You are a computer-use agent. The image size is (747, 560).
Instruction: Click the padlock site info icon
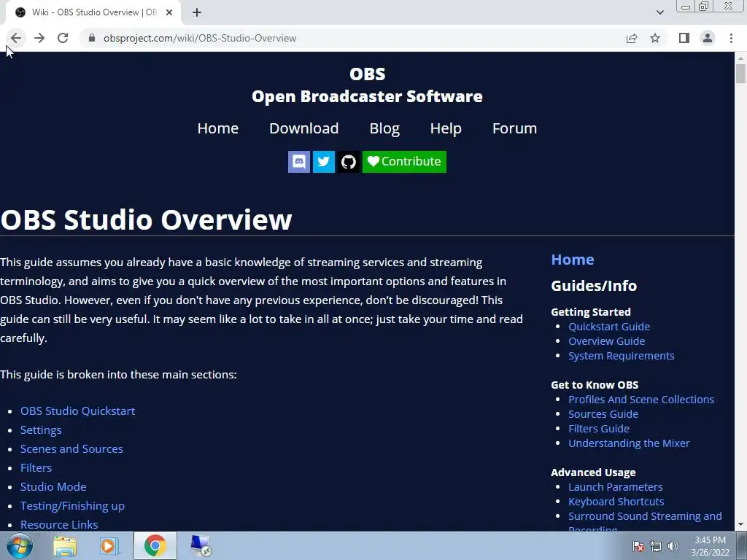(92, 38)
